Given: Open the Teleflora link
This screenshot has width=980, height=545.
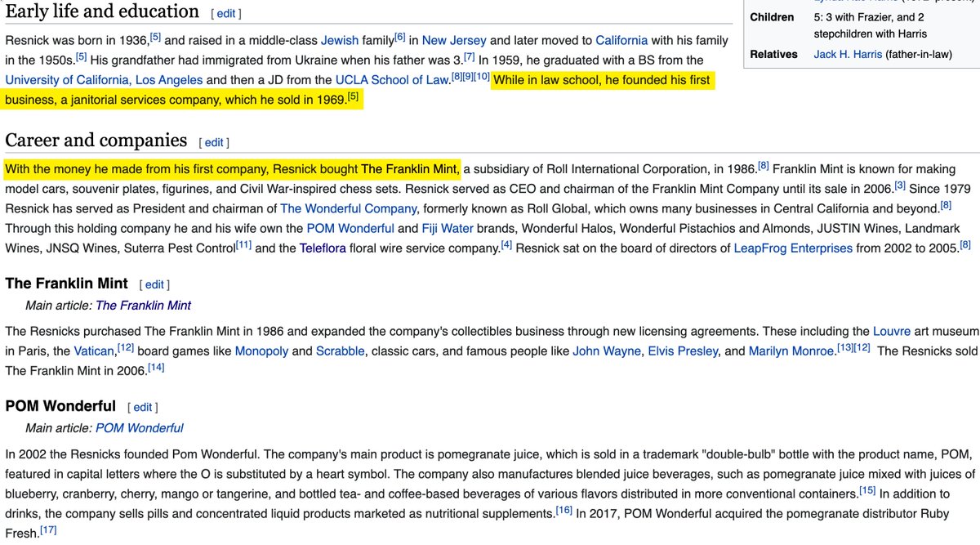Looking at the screenshot, I should (324, 248).
